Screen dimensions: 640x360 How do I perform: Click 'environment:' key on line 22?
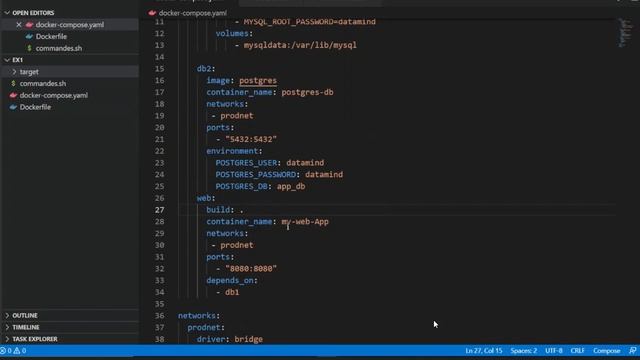[x=235, y=151]
